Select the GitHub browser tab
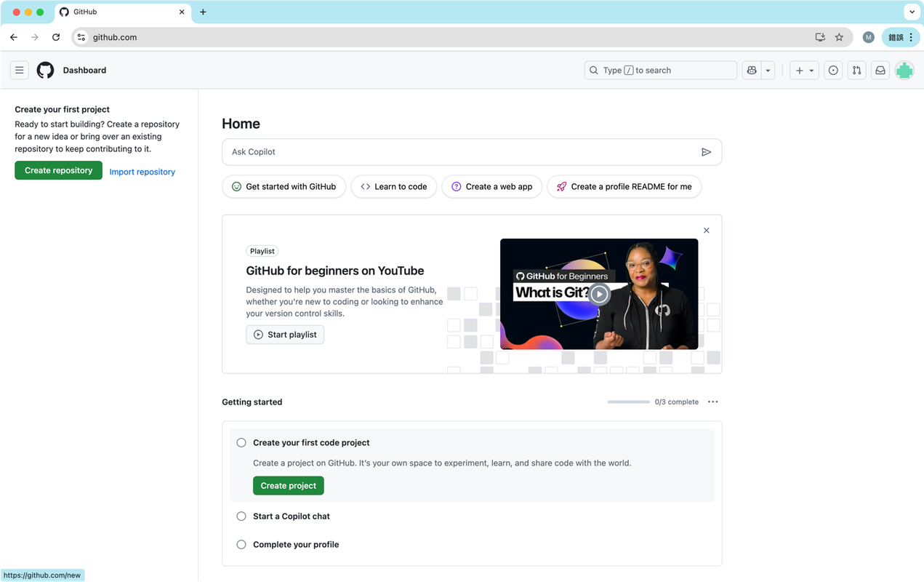 pyautogui.click(x=122, y=12)
